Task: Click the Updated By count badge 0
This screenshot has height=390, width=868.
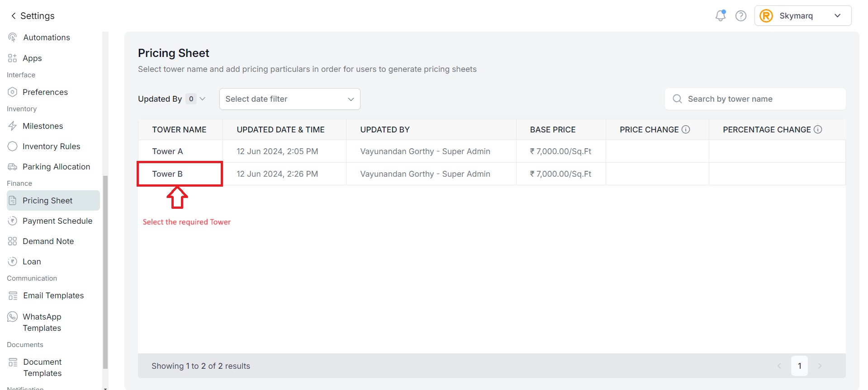Action: point(191,99)
